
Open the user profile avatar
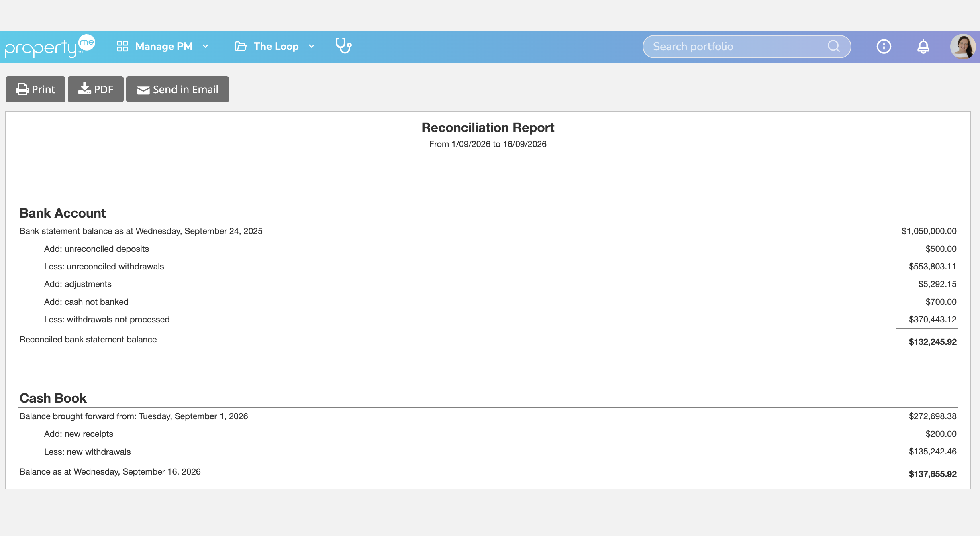(963, 47)
